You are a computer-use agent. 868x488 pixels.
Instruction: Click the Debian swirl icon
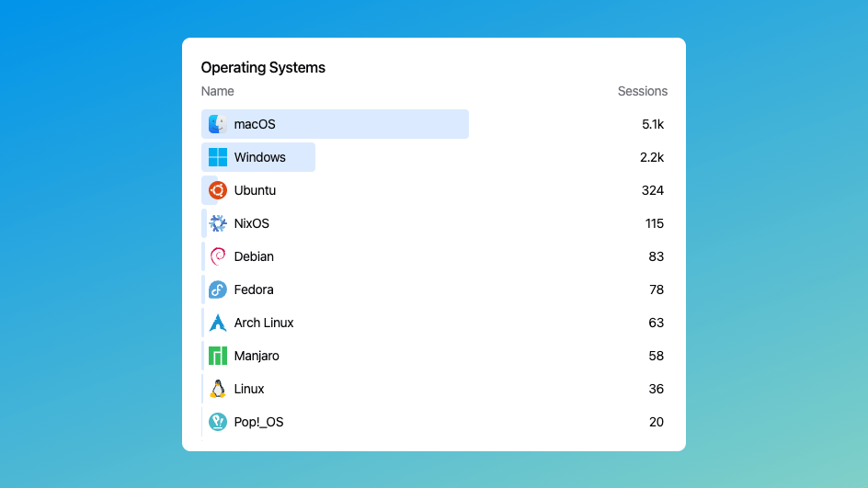[x=218, y=256]
